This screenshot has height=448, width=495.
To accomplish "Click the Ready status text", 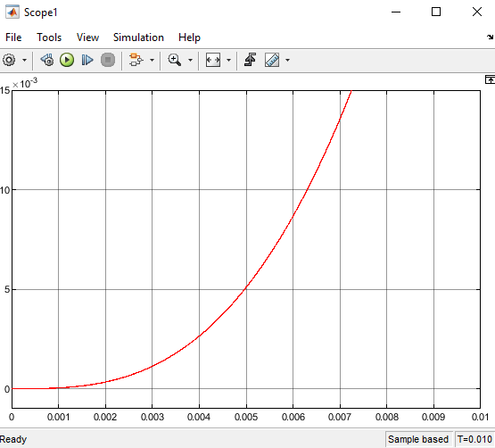I will (13, 439).
